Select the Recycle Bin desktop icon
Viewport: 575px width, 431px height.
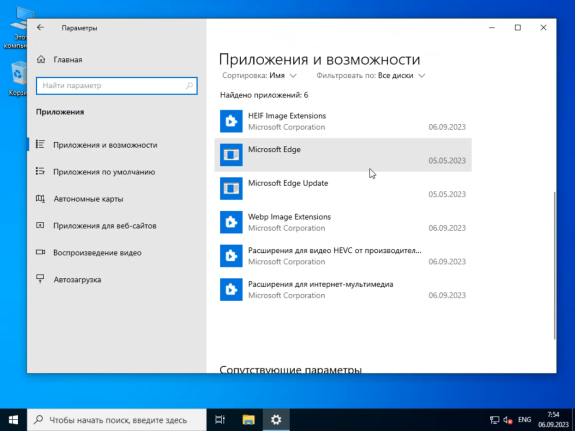(x=18, y=79)
